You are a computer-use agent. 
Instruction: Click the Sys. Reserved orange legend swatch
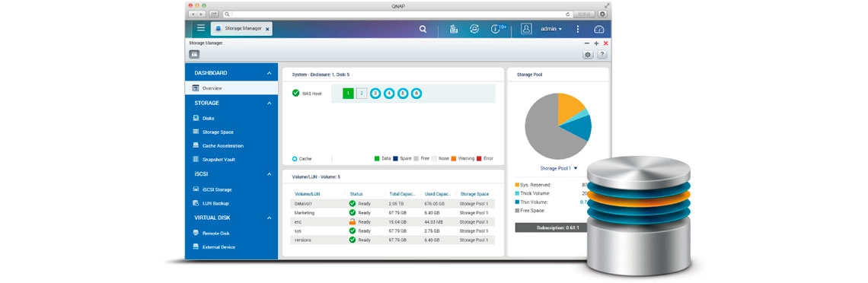[518, 185]
